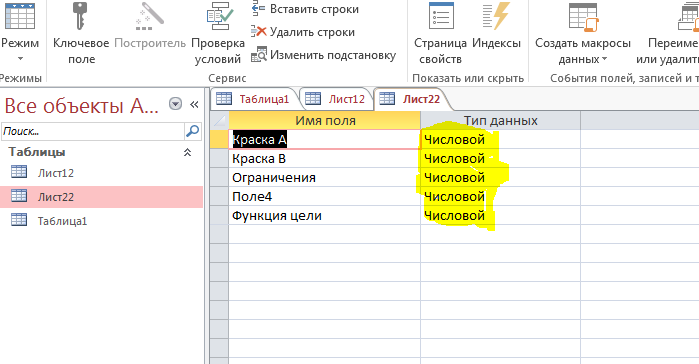Select the Краска B field name cell
Screen dimensions: 699x364
(x=325, y=159)
